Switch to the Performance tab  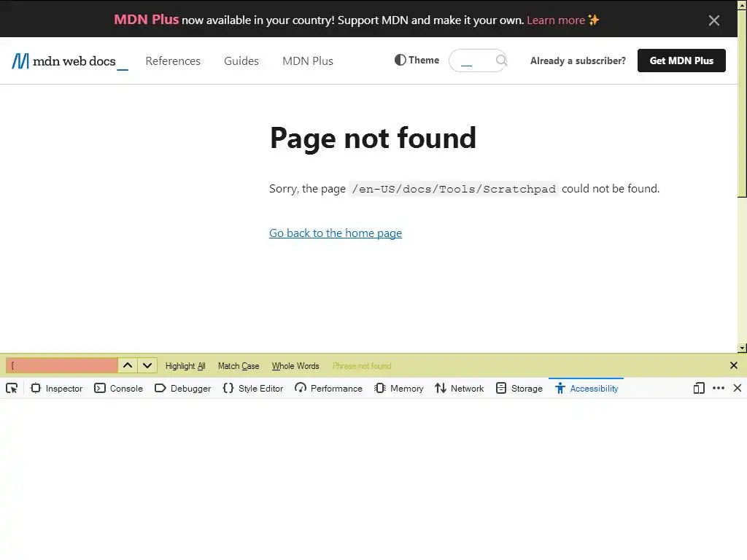point(329,389)
